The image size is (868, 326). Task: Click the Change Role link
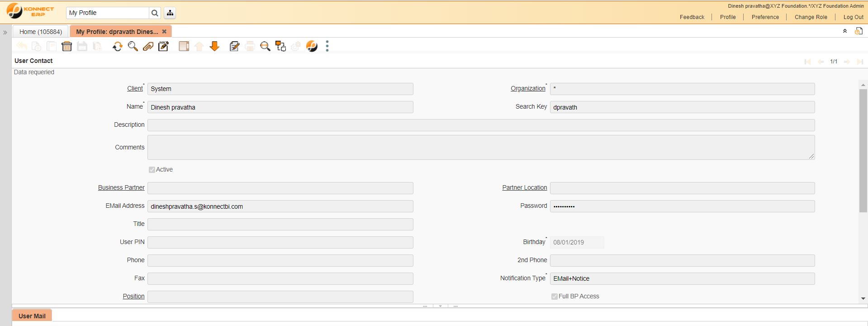(x=811, y=17)
